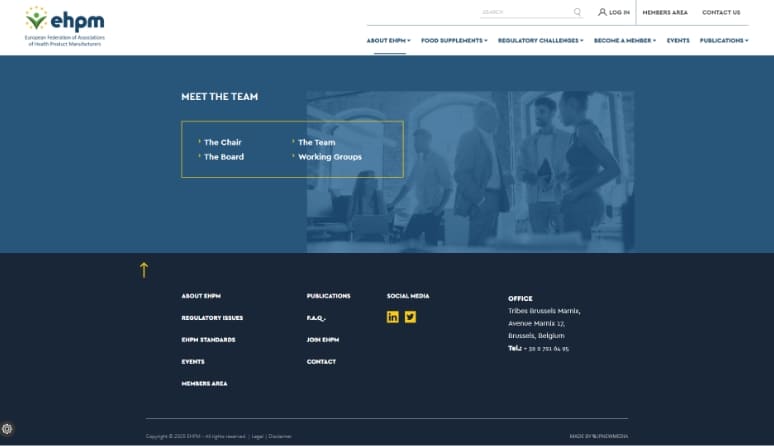Expand the Publications menu in the top navigation
Image resolution: width=774 pixels, height=446 pixels.
click(723, 41)
